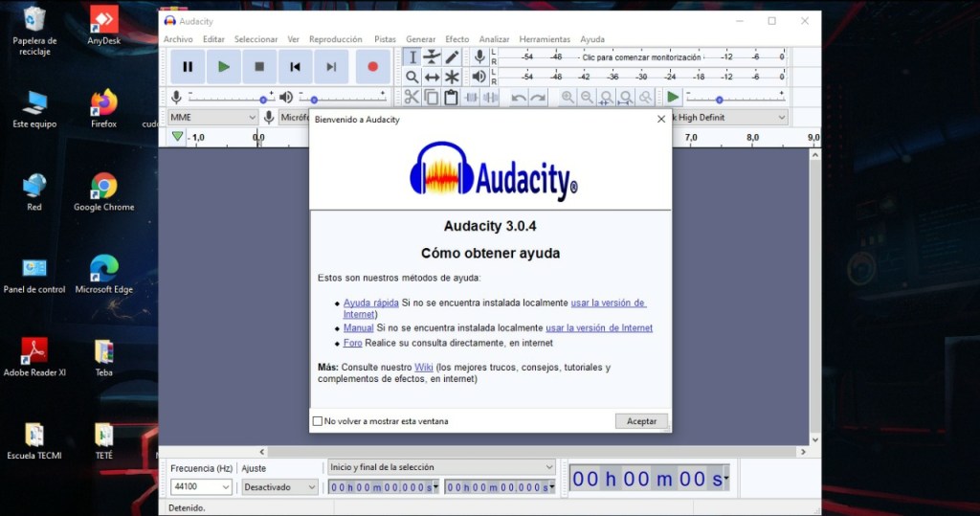
Task: Open the Archivo menu
Action: click(x=178, y=39)
